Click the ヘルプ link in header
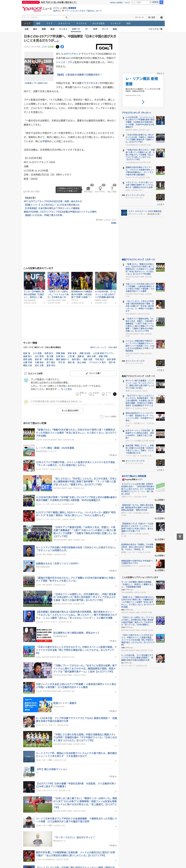 pyautogui.click(x=127, y=2)
